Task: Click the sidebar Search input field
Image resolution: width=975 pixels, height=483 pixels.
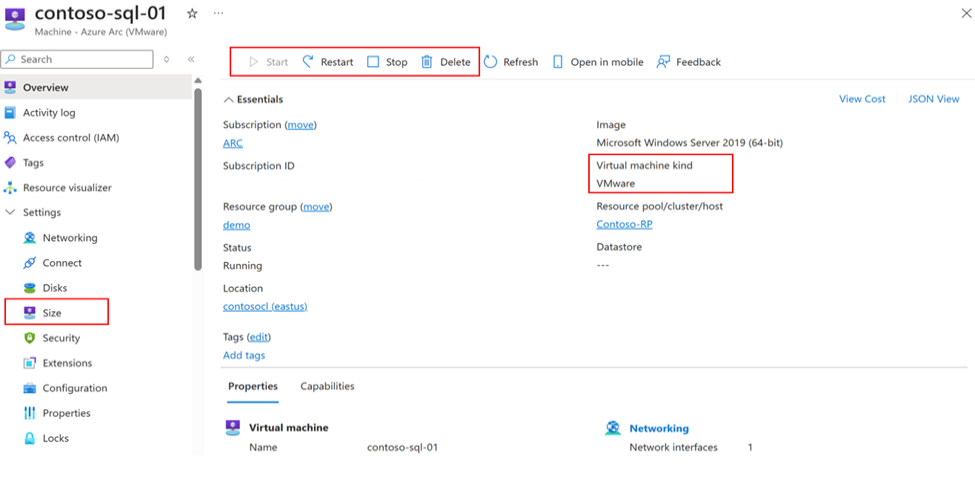Action: (78, 59)
